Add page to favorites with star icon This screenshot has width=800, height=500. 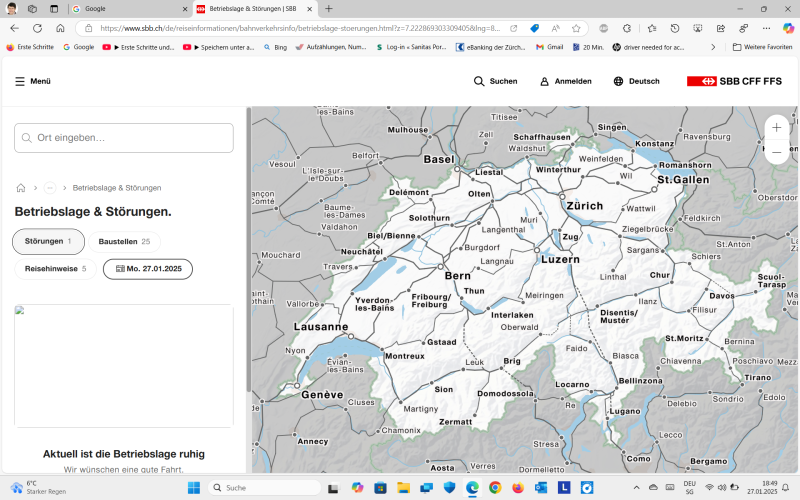576,28
